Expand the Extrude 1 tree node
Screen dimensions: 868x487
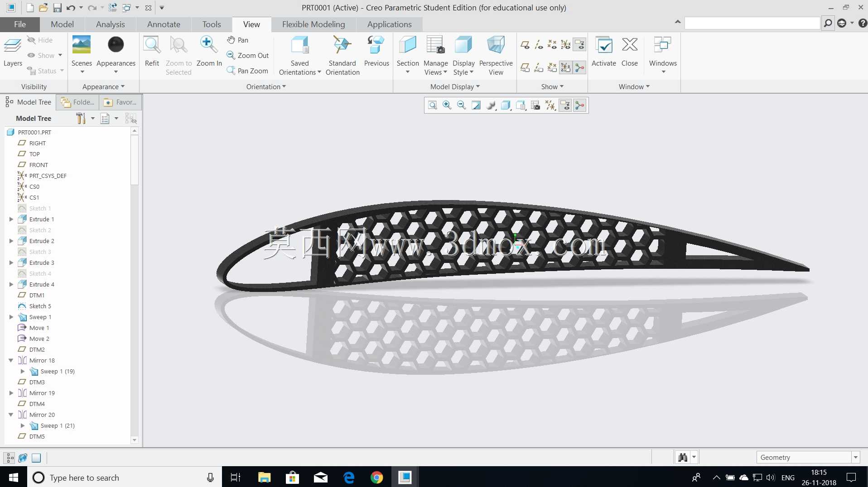point(11,219)
